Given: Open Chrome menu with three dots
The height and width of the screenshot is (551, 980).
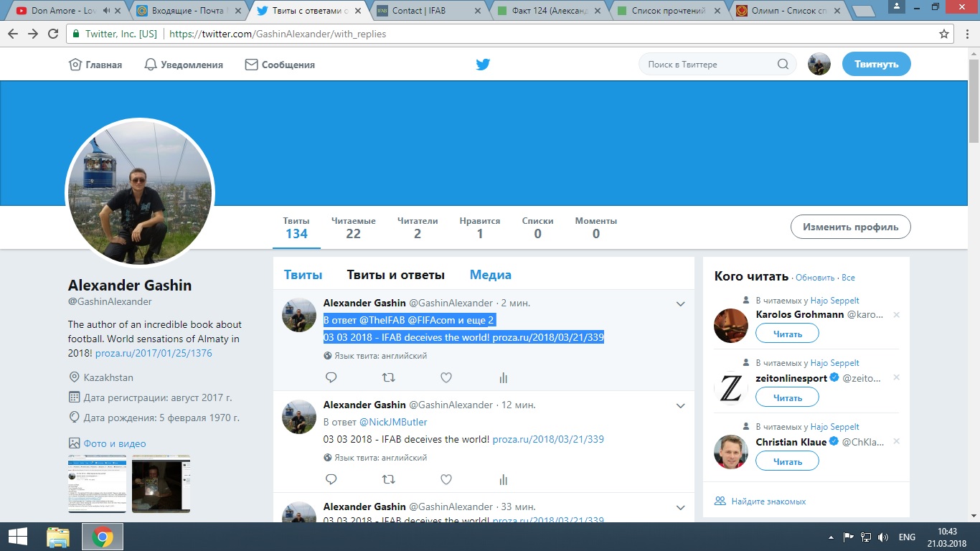Looking at the screenshot, I should tap(966, 34).
